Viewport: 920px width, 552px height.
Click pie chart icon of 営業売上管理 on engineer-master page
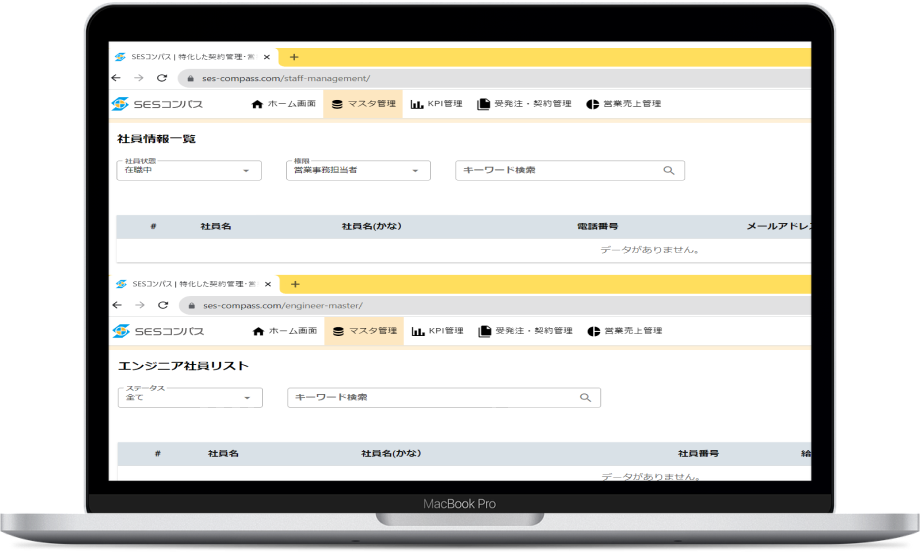point(593,331)
